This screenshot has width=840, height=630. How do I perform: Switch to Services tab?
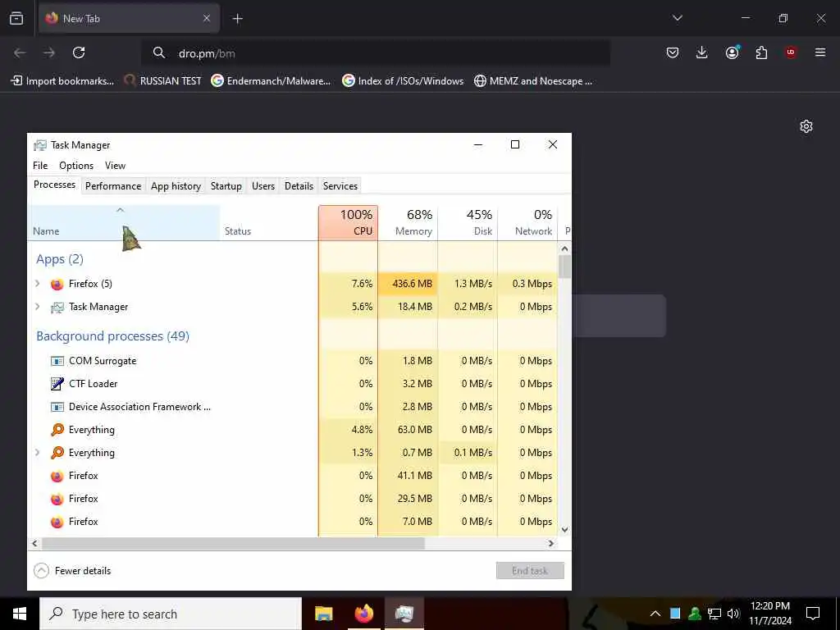click(x=340, y=186)
